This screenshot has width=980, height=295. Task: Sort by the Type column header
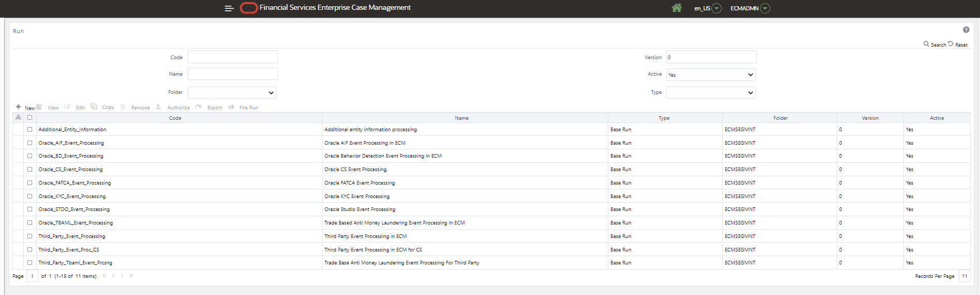pos(664,118)
